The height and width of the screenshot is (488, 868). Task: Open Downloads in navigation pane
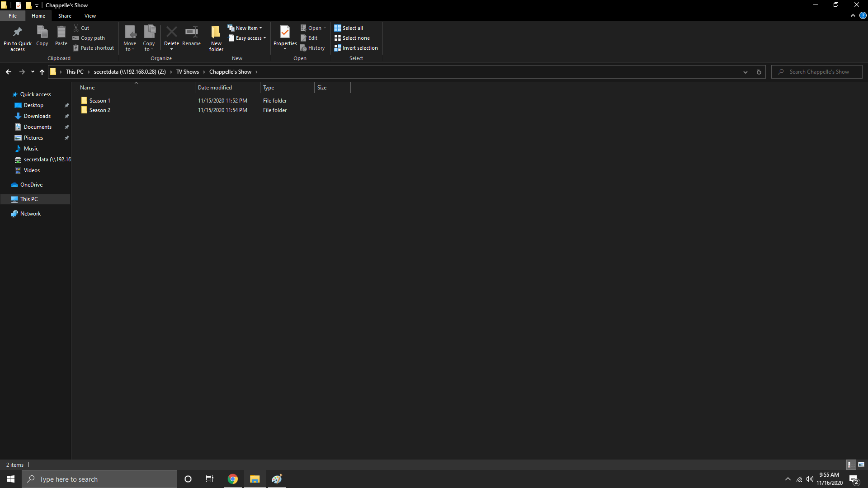tap(37, 116)
